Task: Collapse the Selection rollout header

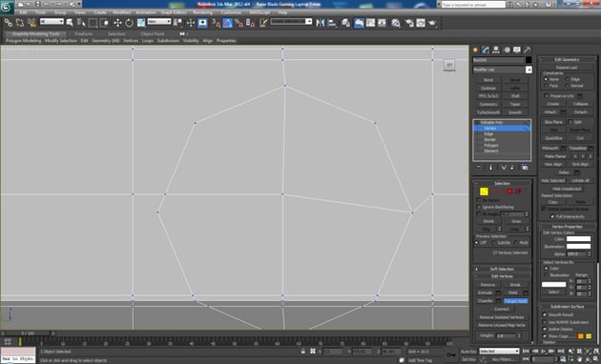Action: pos(502,183)
